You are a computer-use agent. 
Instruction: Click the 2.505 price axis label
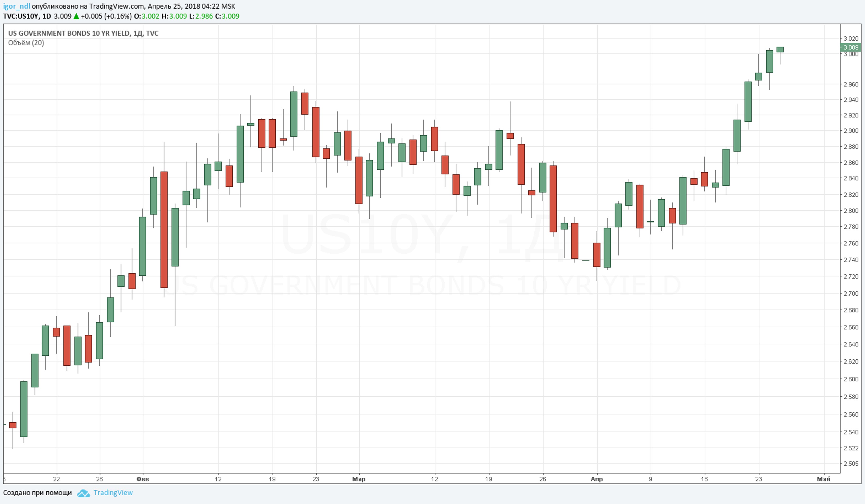pyautogui.click(x=851, y=464)
